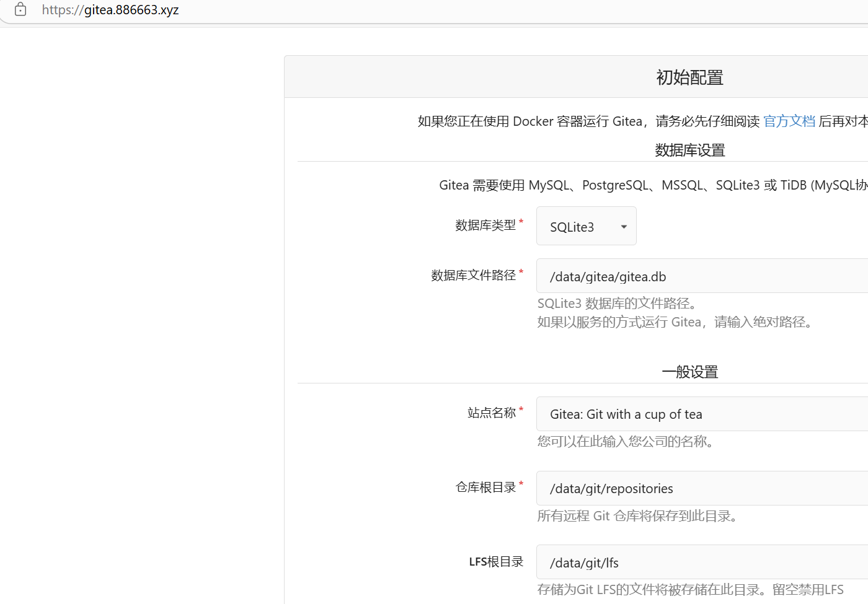Click the 一般设置 section header
Viewport: 868px width, 604px height.
coord(689,372)
